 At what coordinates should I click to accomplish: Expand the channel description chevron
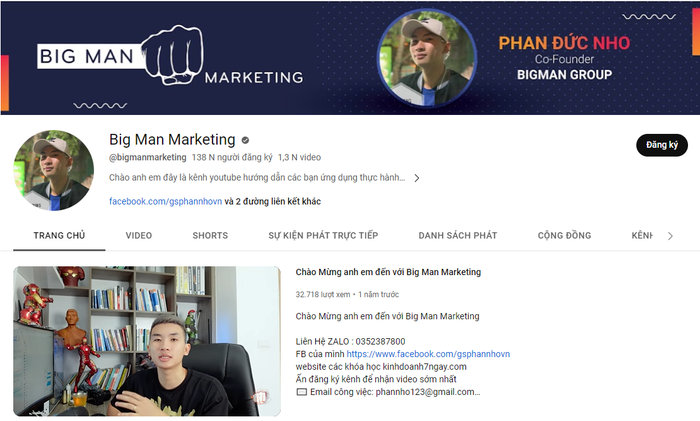pyautogui.click(x=417, y=178)
